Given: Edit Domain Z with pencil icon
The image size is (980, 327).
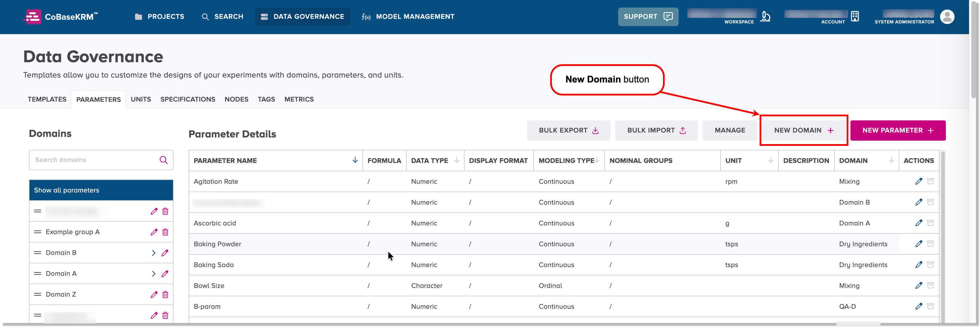Looking at the screenshot, I should (x=154, y=294).
